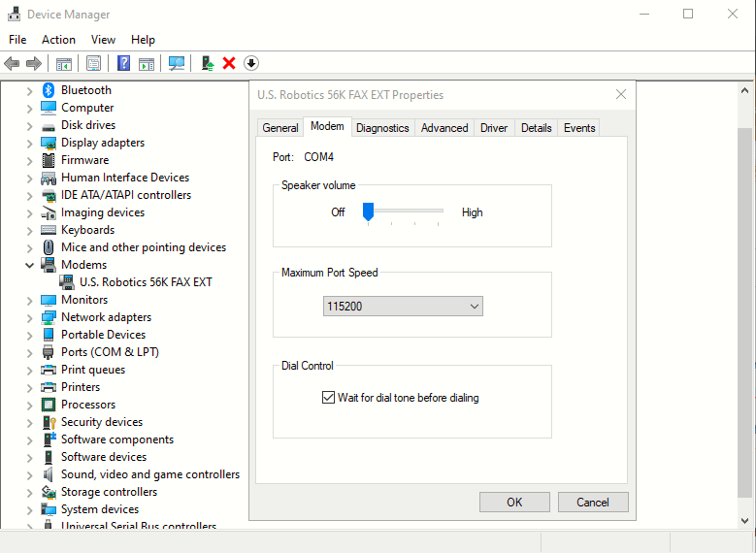This screenshot has height=553, width=756.
Task: Click the Firmware chip icon
Action: [49, 160]
